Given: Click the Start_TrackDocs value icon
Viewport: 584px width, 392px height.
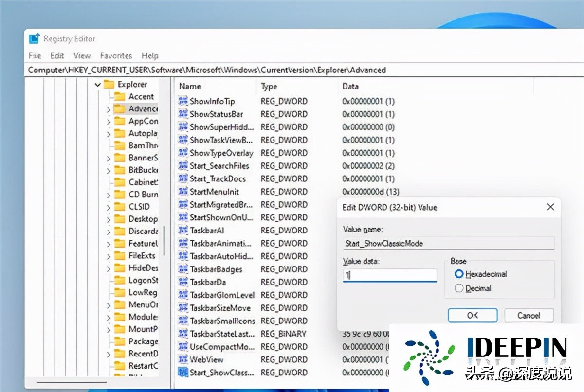Looking at the screenshot, I should pos(183,178).
